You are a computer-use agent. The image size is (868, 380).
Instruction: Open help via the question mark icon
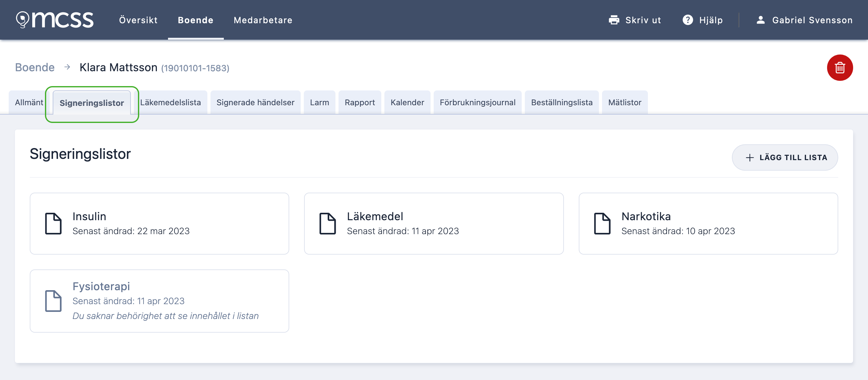[x=688, y=20]
